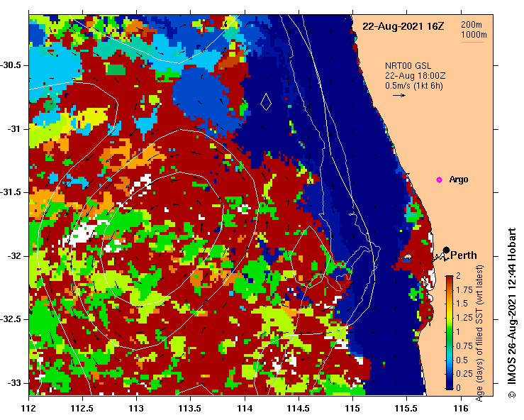The height and width of the screenshot is (420, 524).
Task: Click the color bar '2' tick label
Action: tap(459, 276)
